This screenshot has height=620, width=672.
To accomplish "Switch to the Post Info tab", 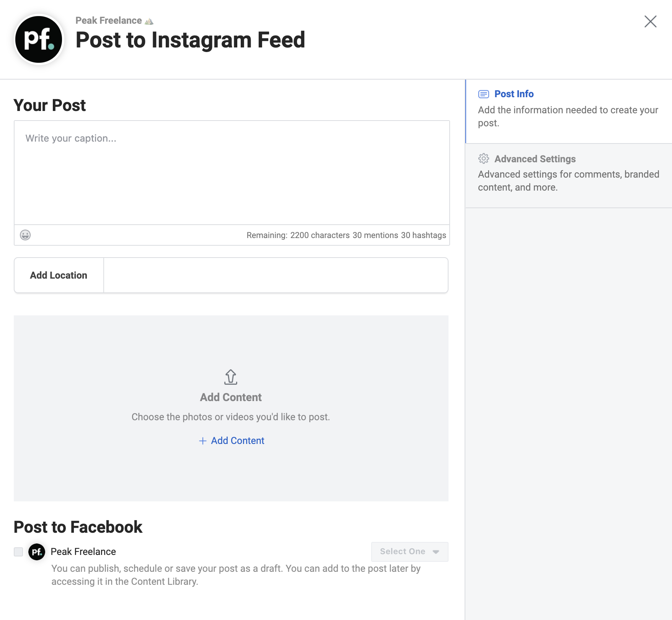I will (514, 94).
